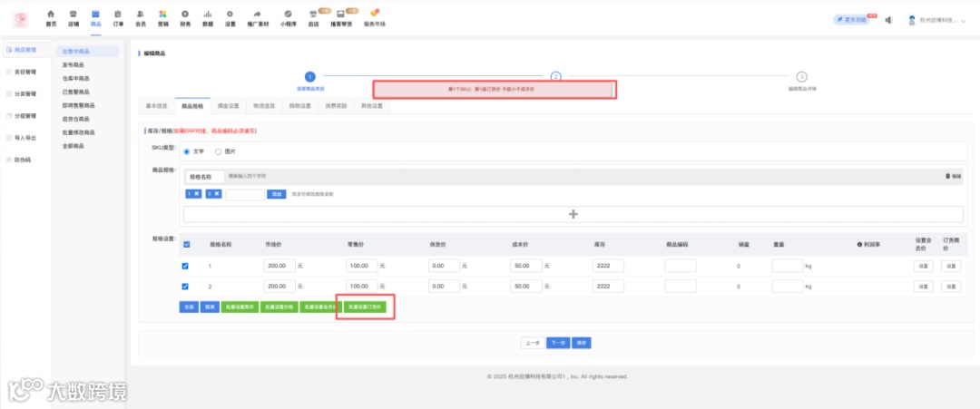Viewport: 980px width, 409px height.
Task: Click the 批量设置库存 green button
Action: pyautogui.click(x=240, y=307)
